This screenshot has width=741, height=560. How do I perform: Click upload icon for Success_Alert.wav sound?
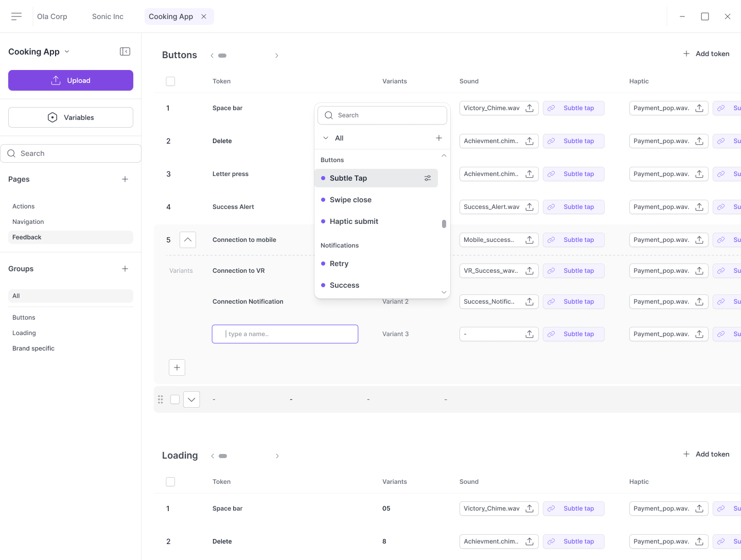tap(530, 207)
